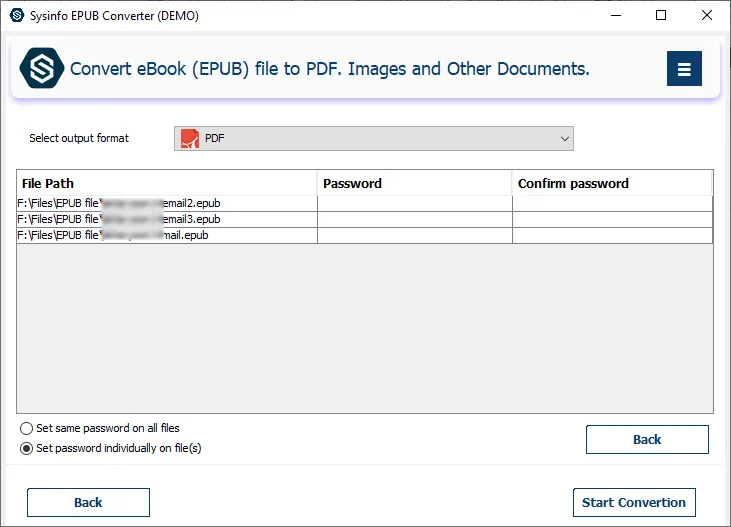The image size is (731, 527).
Task: Expand the output format dropdown arrow
Action: click(x=565, y=138)
